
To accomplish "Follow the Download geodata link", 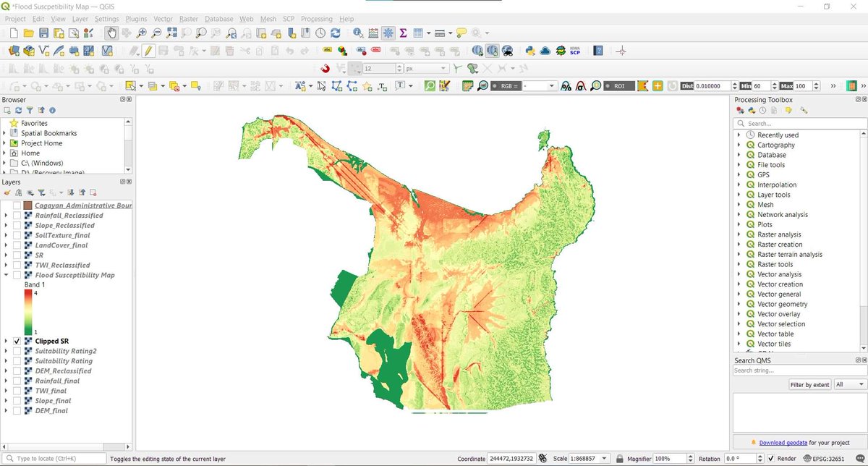I will click(x=782, y=442).
